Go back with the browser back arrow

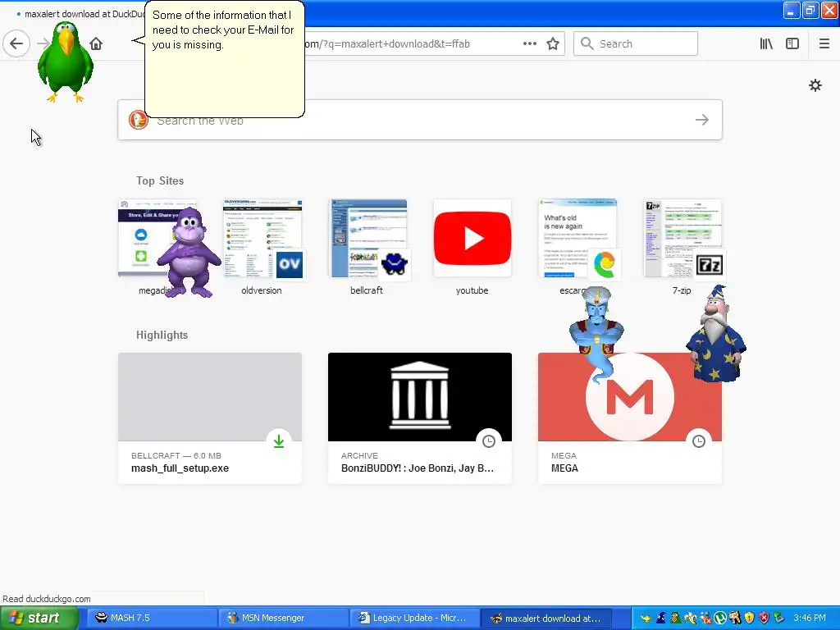point(16,43)
